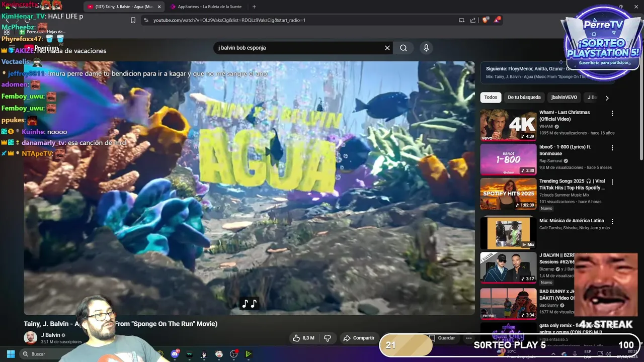644x362 pixels.
Task: Open the ESP keyboard language indicator
Action: coord(588,354)
